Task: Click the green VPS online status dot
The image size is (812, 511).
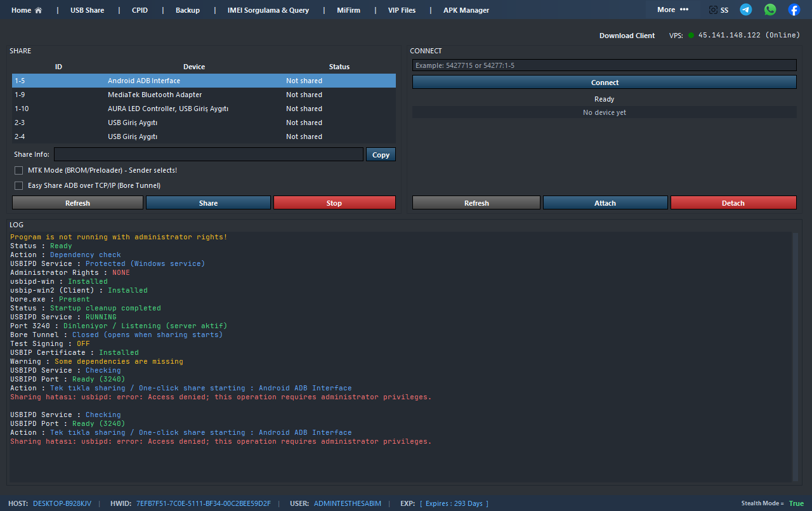Action: click(x=691, y=36)
